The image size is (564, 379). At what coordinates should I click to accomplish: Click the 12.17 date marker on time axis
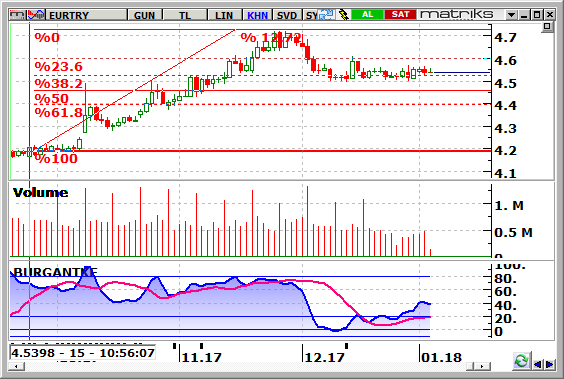tap(324, 357)
